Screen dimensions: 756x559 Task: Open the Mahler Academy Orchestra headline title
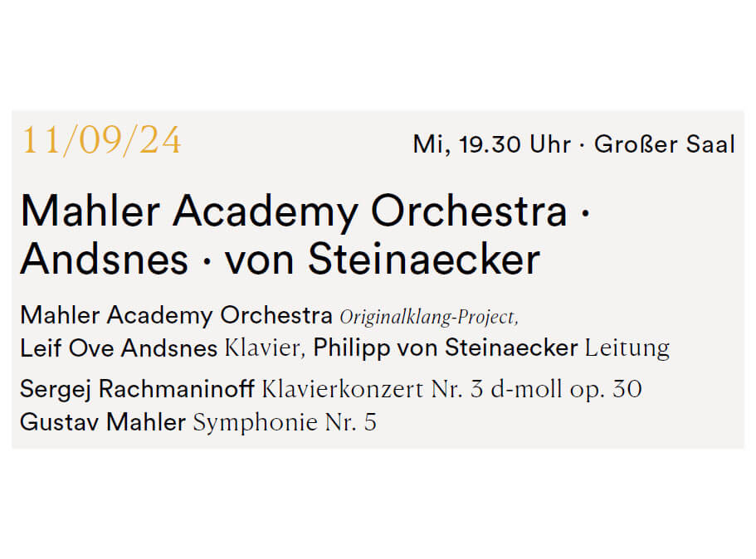tap(294, 212)
